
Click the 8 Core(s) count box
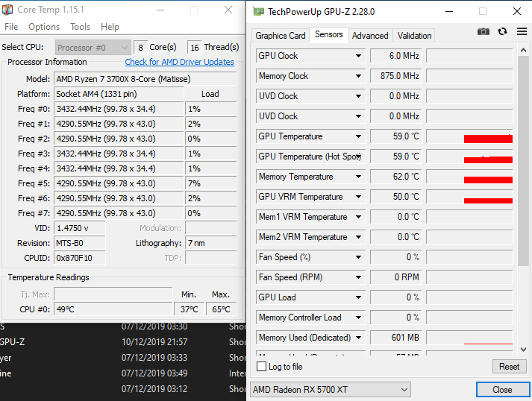[140, 48]
